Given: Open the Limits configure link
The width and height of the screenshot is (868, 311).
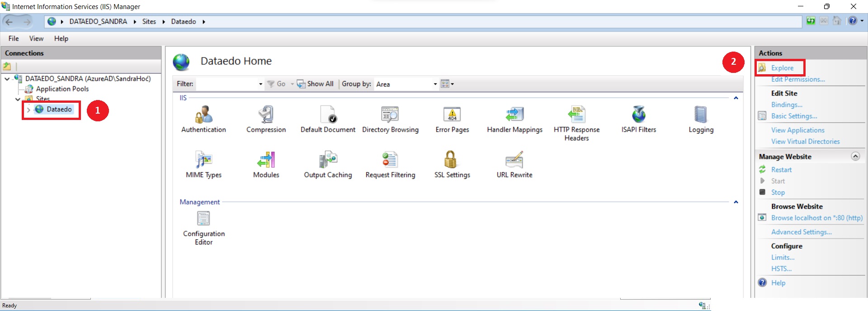Looking at the screenshot, I should (x=783, y=257).
